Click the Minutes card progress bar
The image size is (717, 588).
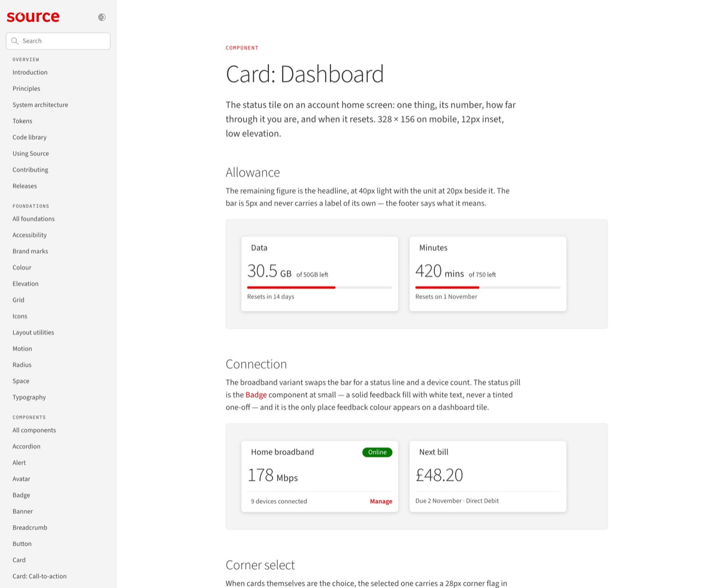pos(488,288)
